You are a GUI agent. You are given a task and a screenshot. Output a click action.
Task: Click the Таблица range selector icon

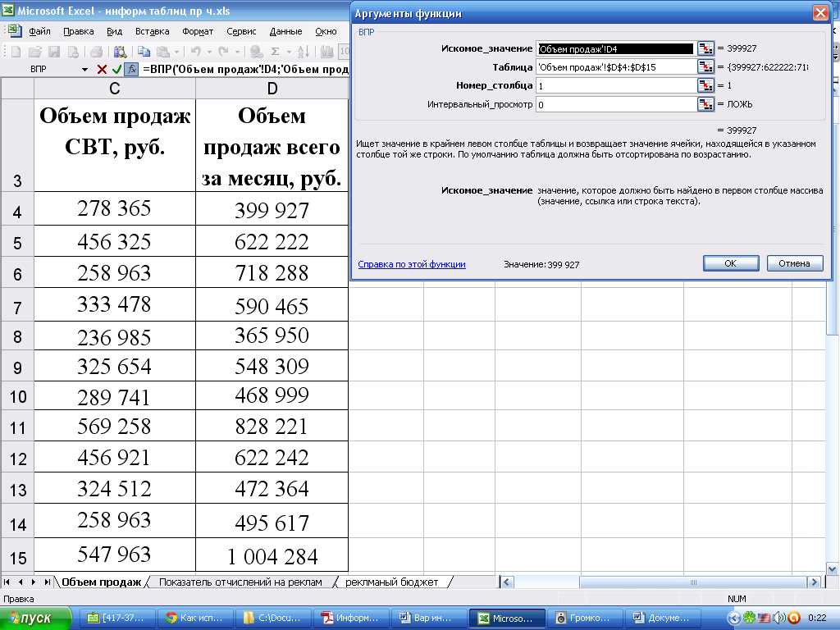click(x=705, y=66)
